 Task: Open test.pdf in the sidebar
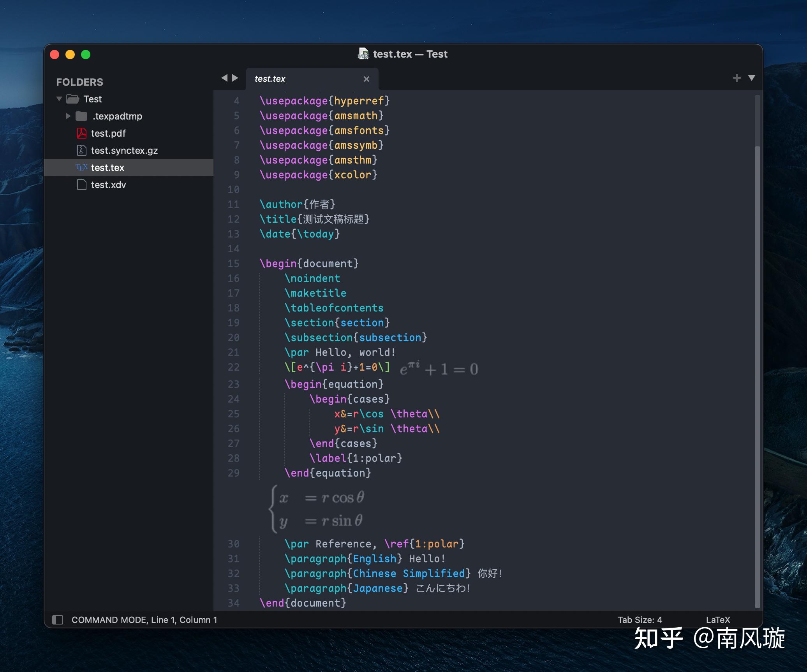108,133
